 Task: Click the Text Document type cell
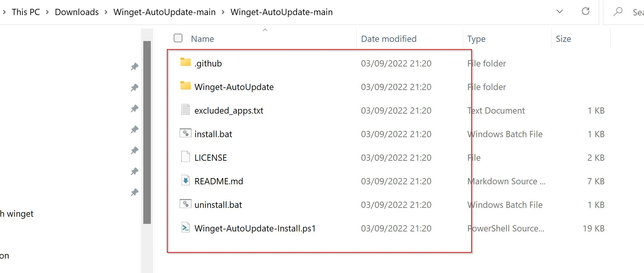[x=496, y=111]
